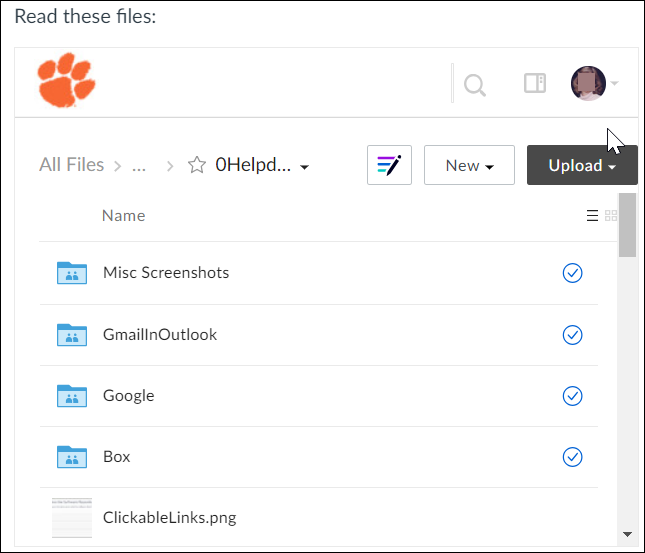Click the Box Notes pen icon button

click(389, 165)
